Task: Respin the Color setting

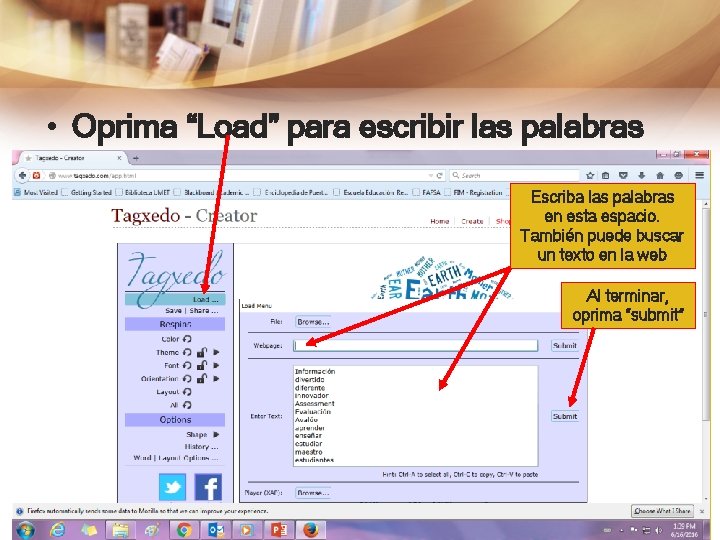Action: [x=187, y=339]
